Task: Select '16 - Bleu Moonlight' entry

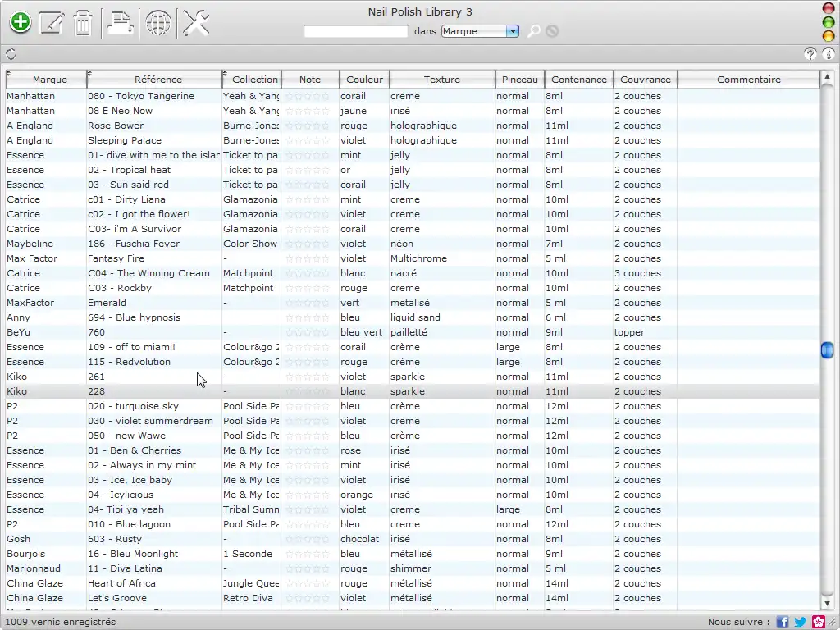Action: (x=133, y=554)
